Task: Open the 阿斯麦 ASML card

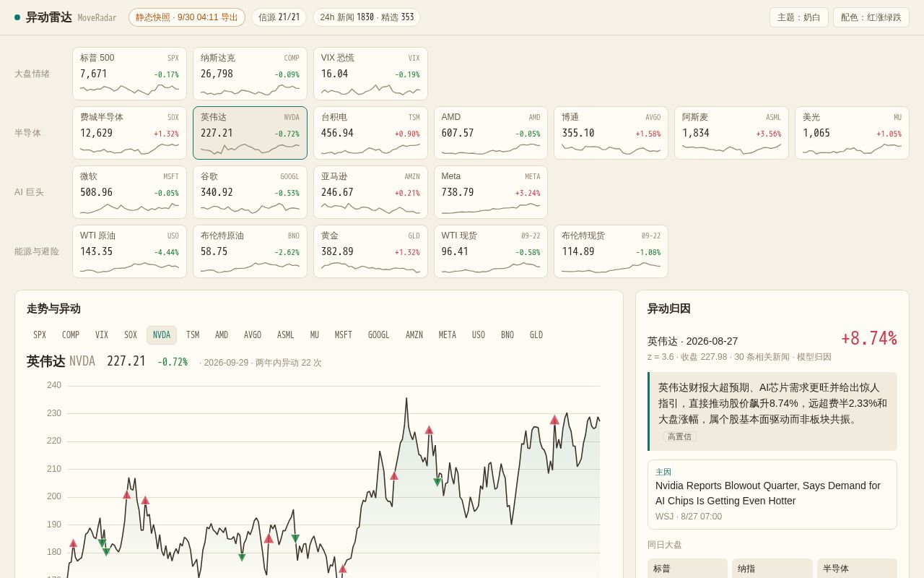Action: (732, 133)
